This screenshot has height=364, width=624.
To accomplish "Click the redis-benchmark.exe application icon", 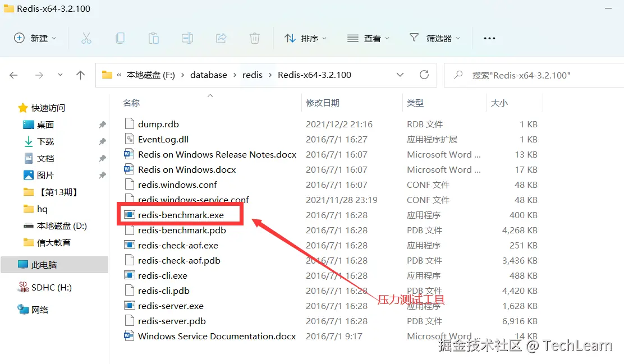I will tap(129, 215).
